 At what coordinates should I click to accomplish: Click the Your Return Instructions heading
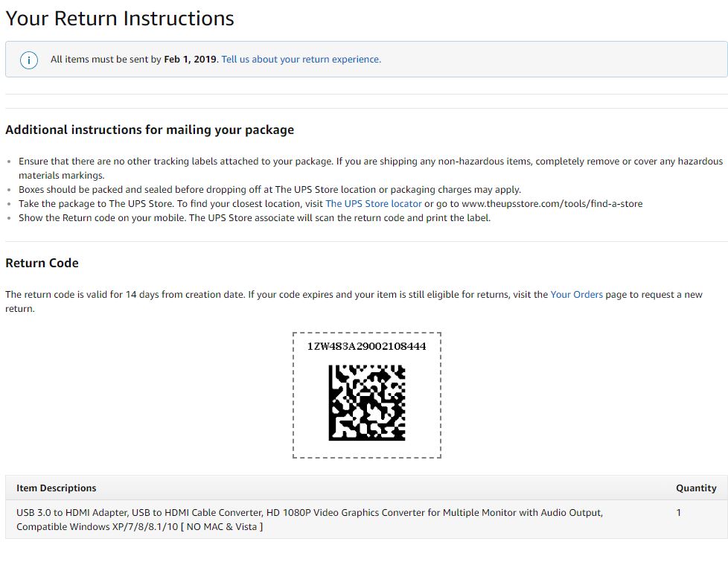point(120,19)
